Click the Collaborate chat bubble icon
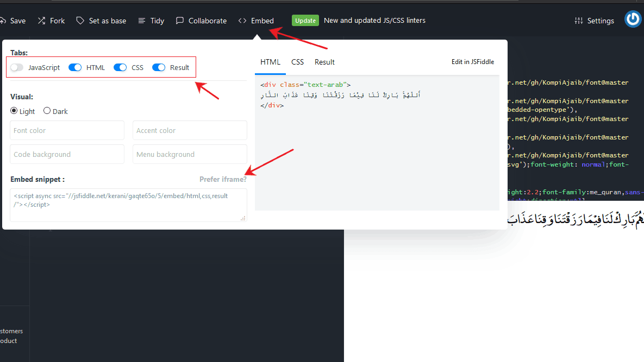Viewport: 644px width, 362px height. point(179,21)
